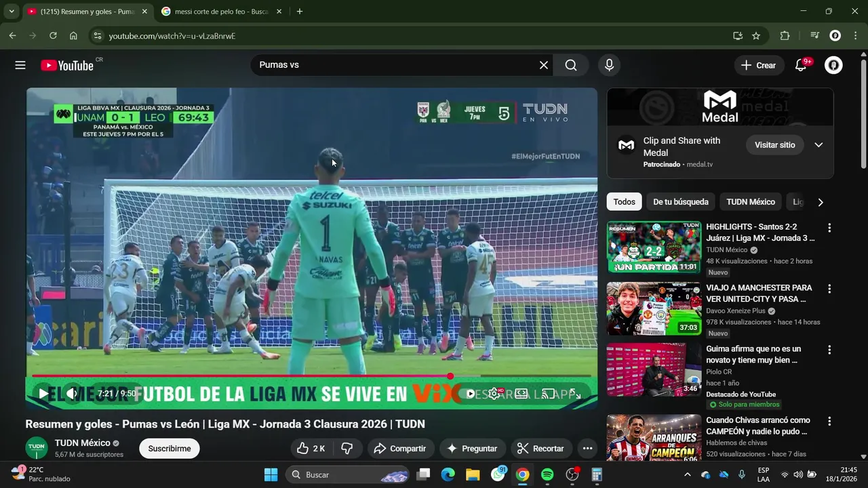Select the Todos filter chip
Screen dimensions: 868x488
(625, 202)
